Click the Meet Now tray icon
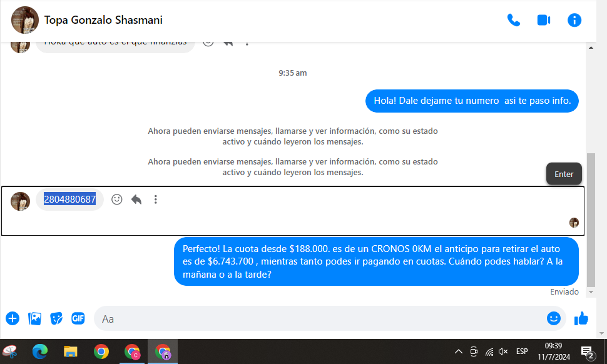 (x=474, y=351)
